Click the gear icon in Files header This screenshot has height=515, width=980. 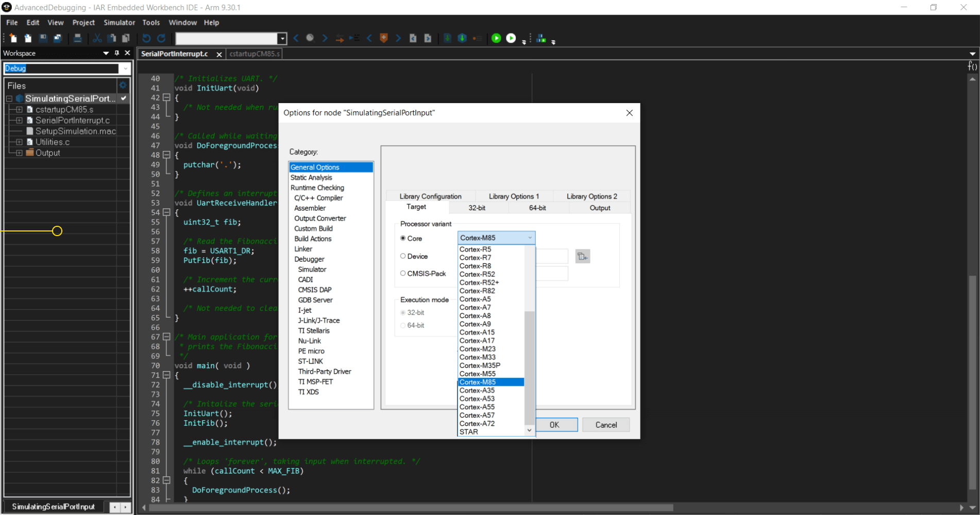point(123,86)
